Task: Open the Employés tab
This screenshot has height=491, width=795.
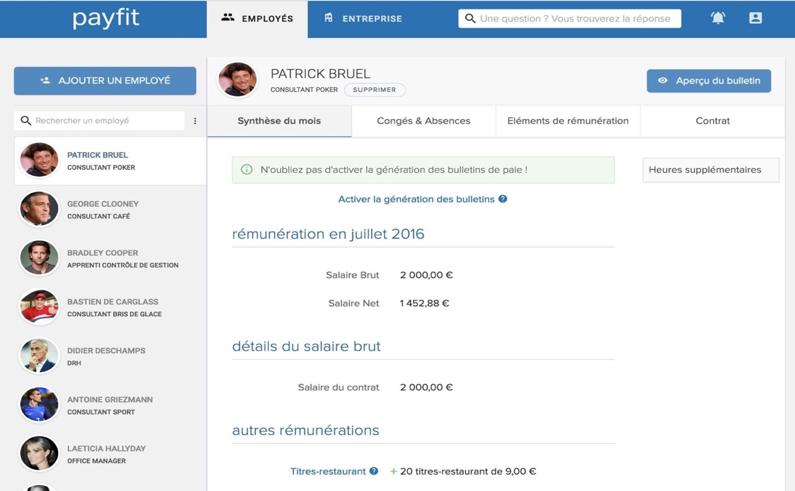Action: 257,19
